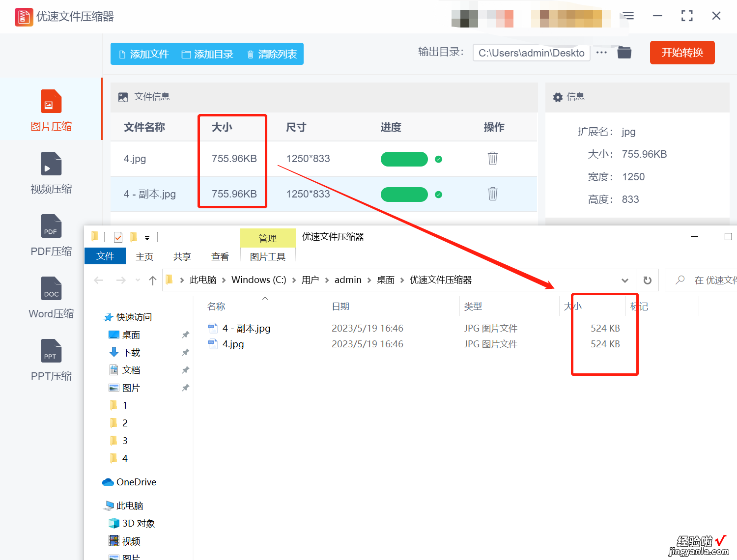Click the 清除列表 clear list button

pyautogui.click(x=272, y=54)
